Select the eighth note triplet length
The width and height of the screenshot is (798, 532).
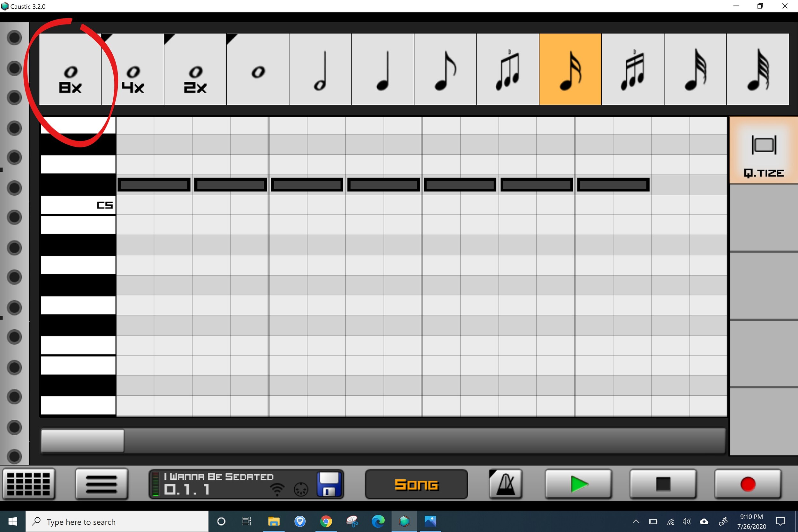(x=507, y=69)
